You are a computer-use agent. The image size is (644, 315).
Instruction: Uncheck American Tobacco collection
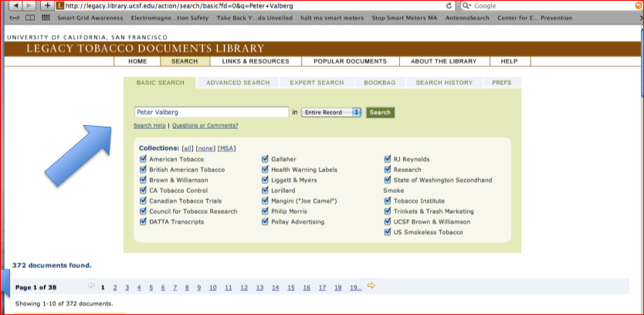click(x=143, y=158)
